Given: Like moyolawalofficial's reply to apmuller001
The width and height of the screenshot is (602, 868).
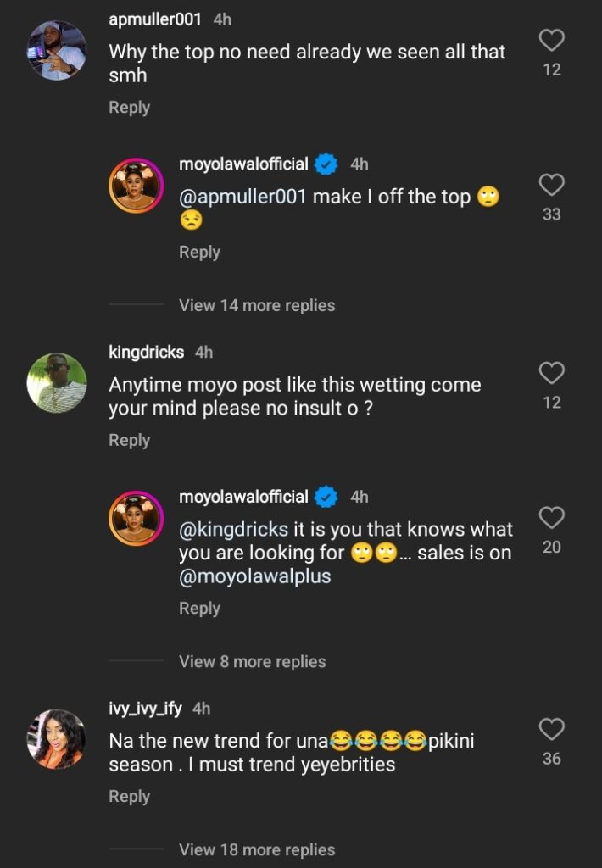Looking at the screenshot, I should pos(552,186).
